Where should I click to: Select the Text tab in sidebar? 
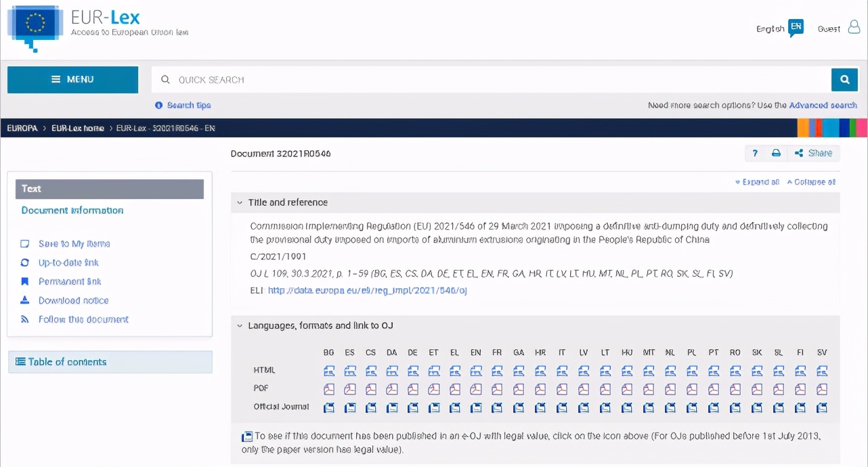click(110, 189)
